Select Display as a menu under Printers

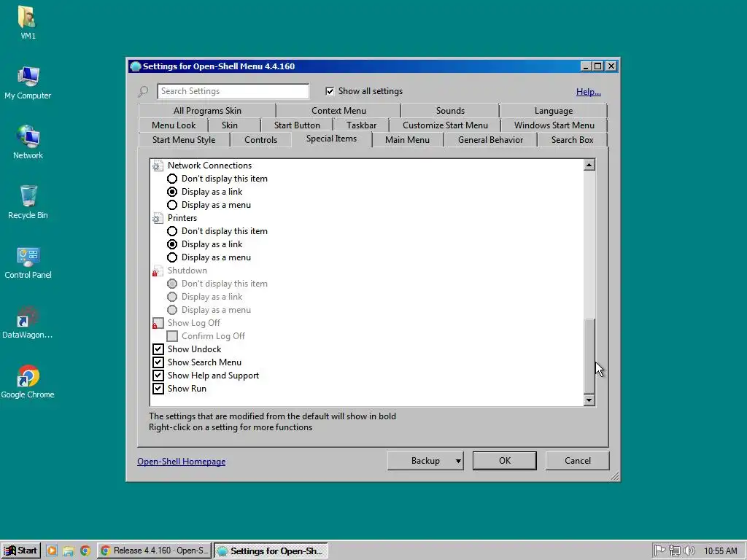point(172,257)
